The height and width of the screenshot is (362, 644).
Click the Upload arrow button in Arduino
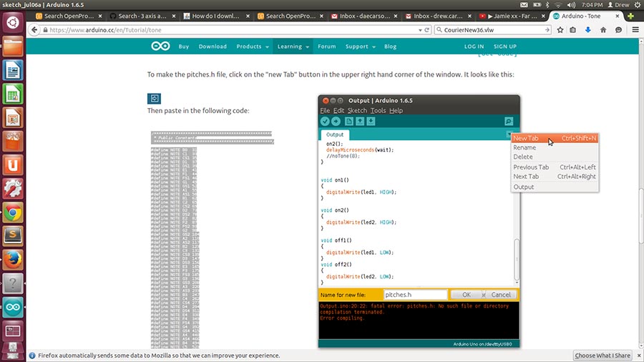pos(336,121)
